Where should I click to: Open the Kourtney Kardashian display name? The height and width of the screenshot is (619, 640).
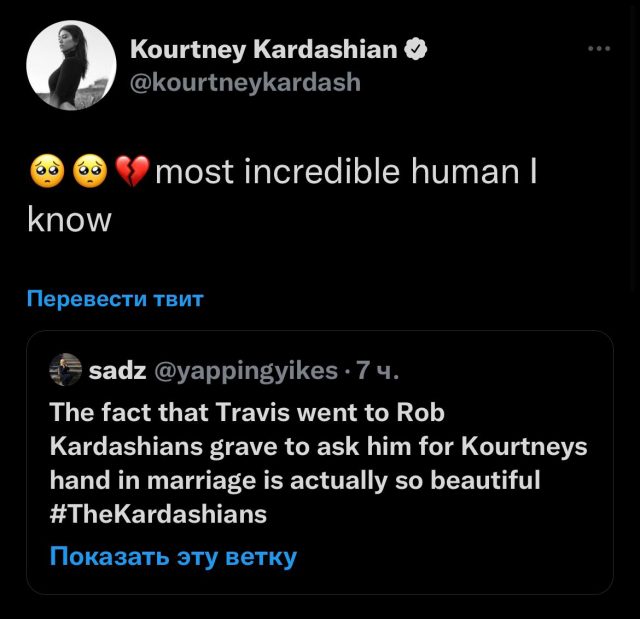264,49
